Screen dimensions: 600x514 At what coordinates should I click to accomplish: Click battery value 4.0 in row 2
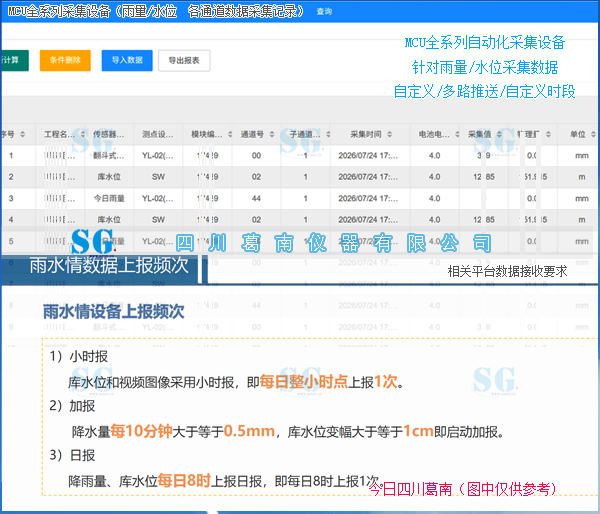pyautogui.click(x=434, y=177)
